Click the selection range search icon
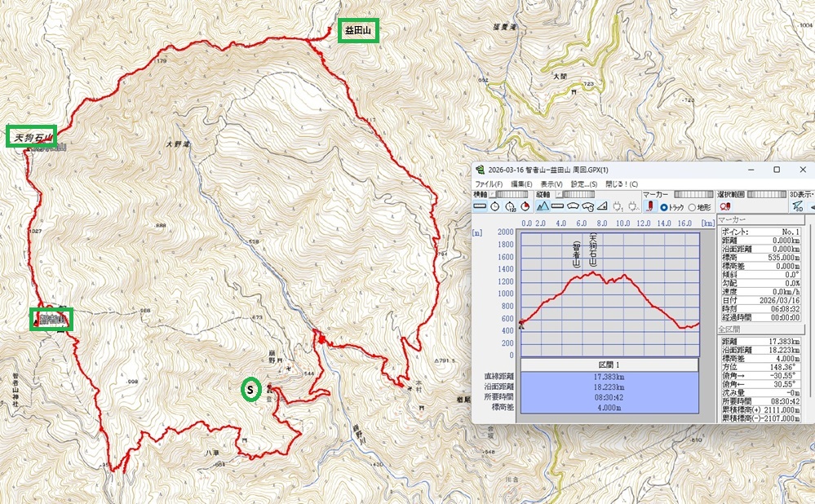 click(x=726, y=206)
